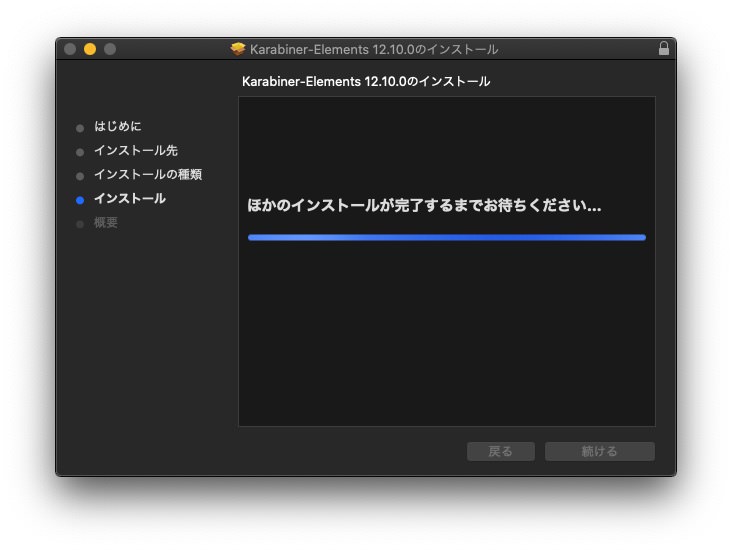The width and height of the screenshot is (732, 550).
Task: Click the dimmed bullet beside 概要
Action: point(80,225)
